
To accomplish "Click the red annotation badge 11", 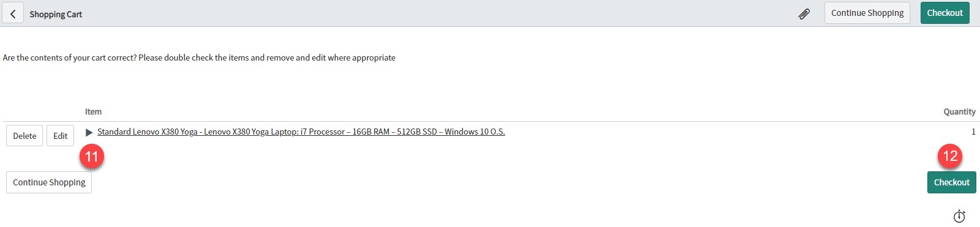I will pyautogui.click(x=92, y=157).
